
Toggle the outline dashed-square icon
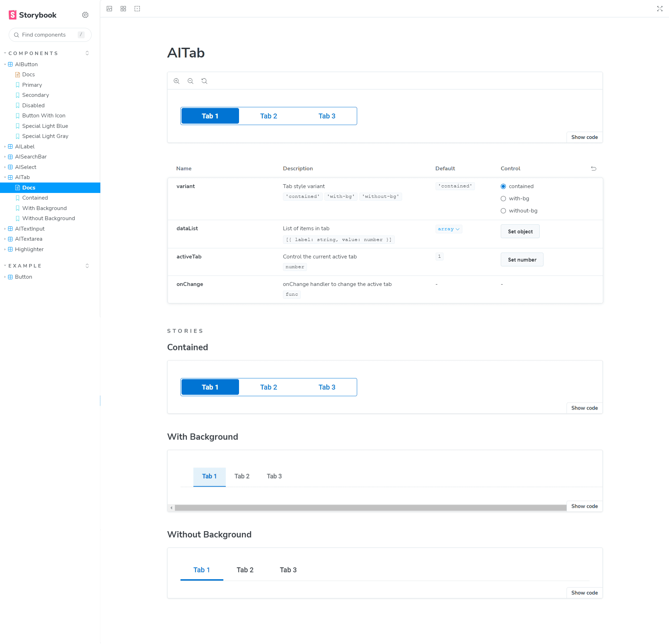pos(137,9)
